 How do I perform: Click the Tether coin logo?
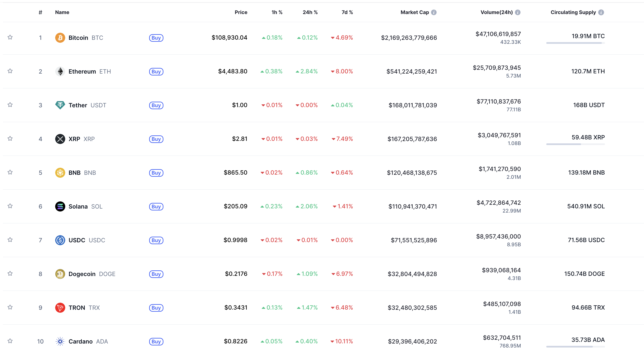tap(60, 105)
